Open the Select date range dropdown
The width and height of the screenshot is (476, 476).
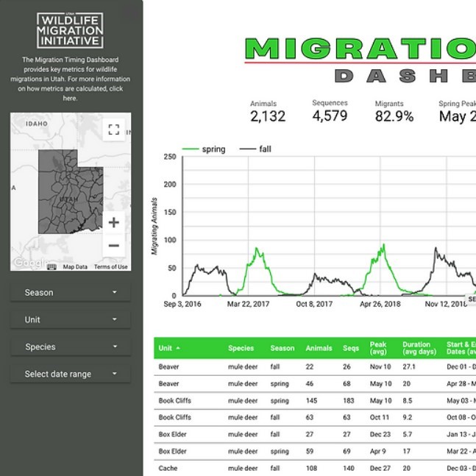click(71, 374)
